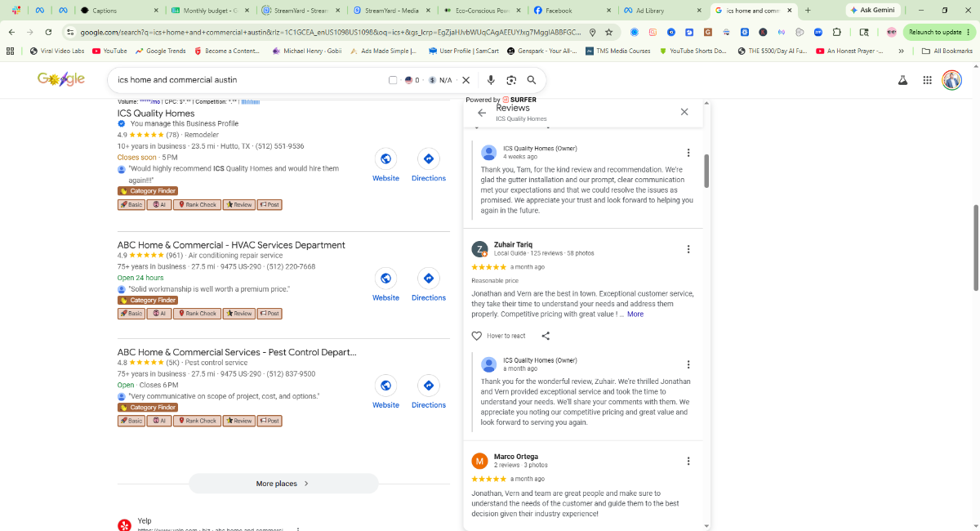Screen dimensions: 980x531
Task: Open Marco Ortega reviewer profile
Action: [516, 457]
